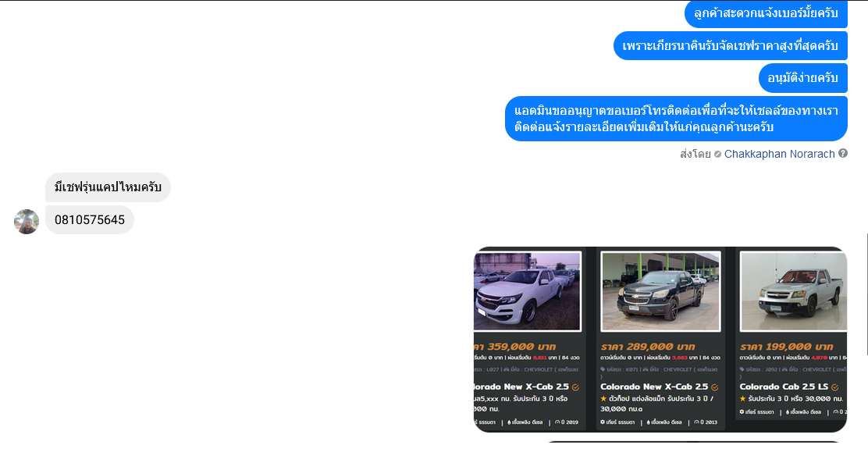Click the 'ส่งโดย' sent-by label
868x452 pixels.
[695, 154]
